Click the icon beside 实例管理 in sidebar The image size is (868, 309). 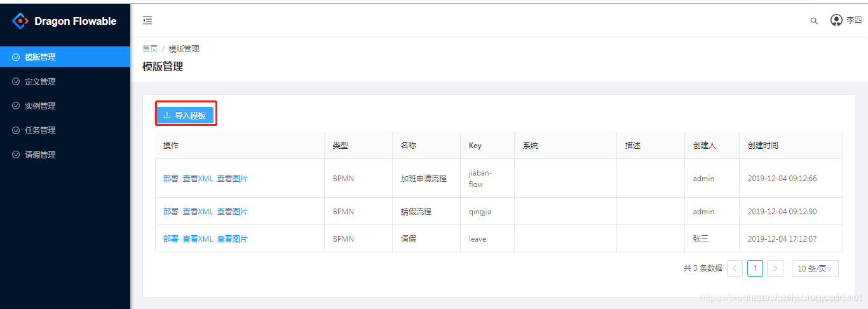coord(16,106)
